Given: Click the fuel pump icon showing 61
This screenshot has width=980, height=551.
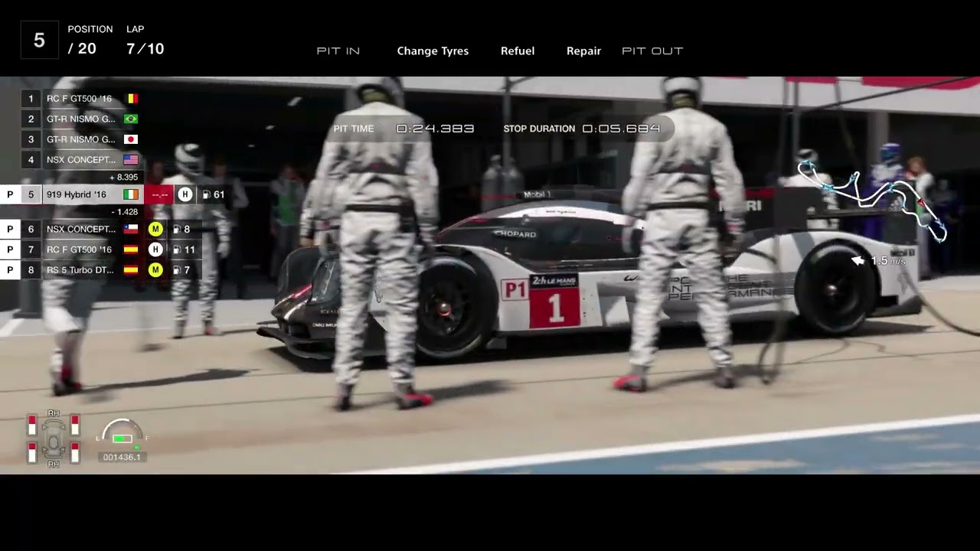Looking at the screenshot, I should click(206, 194).
